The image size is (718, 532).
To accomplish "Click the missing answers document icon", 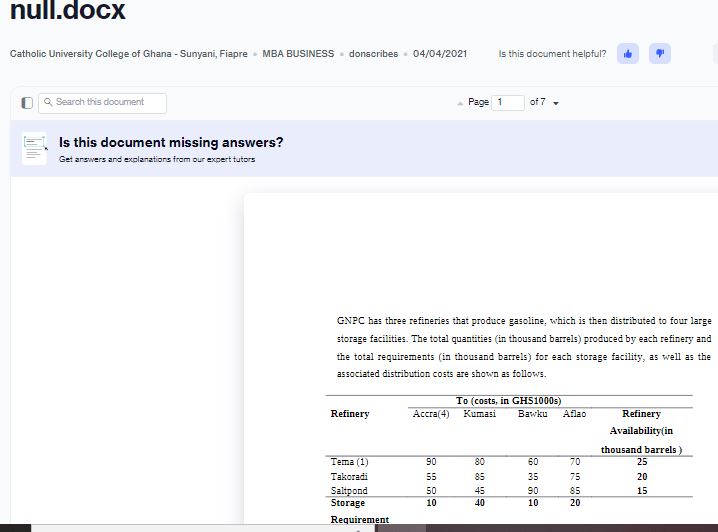I will point(34,149).
